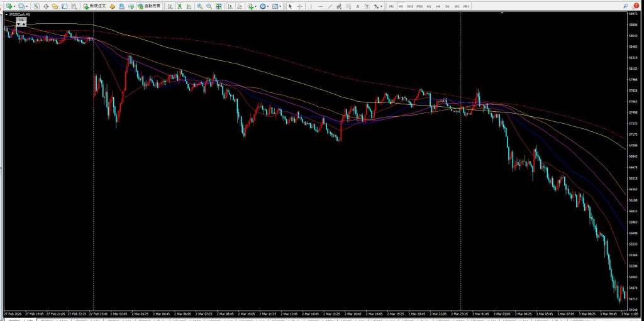Click the H4 label box on chart
The width and height of the screenshot is (644, 321).
pos(21,20)
